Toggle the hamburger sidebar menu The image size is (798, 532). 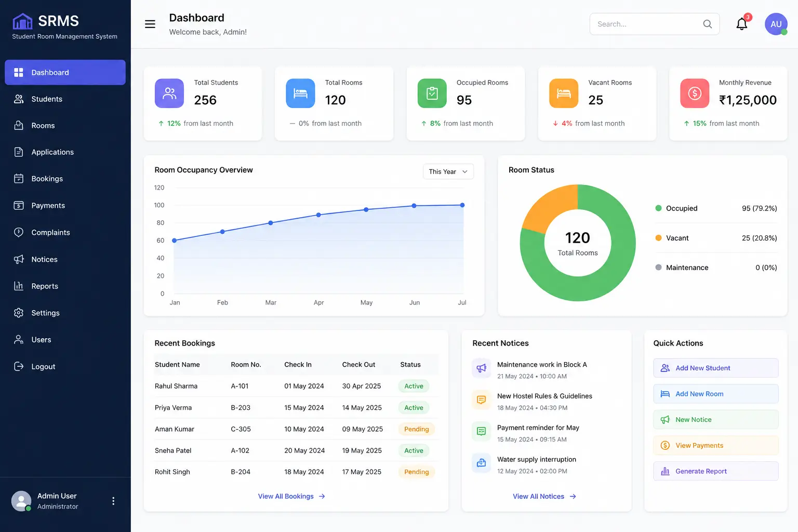(x=150, y=24)
